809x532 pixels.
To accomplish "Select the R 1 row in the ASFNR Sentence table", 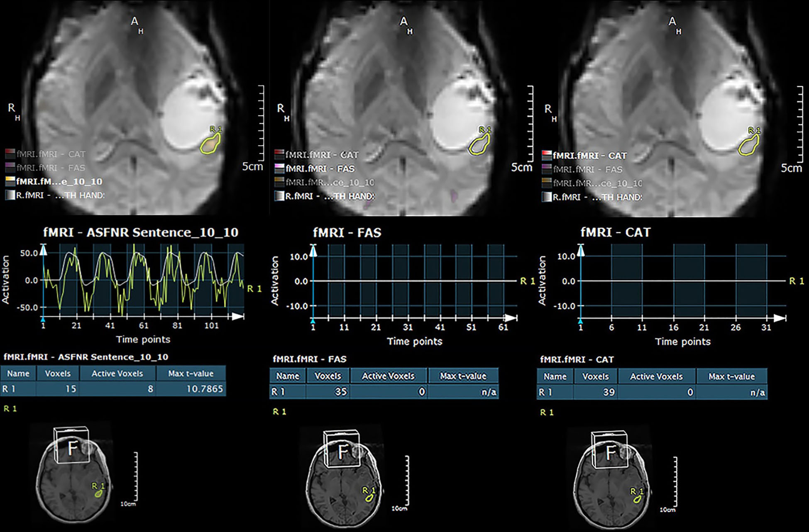I will point(113,389).
